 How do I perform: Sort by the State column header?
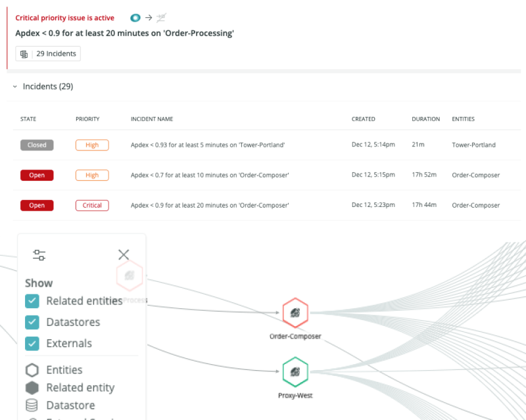(28, 119)
